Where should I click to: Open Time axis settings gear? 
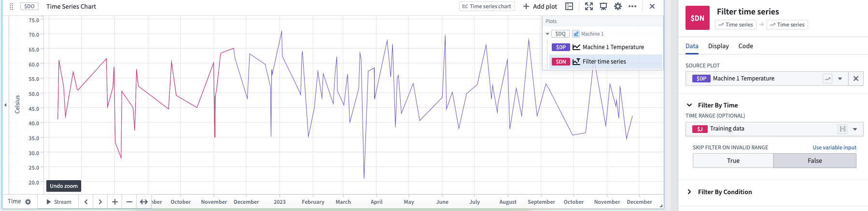tap(28, 202)
